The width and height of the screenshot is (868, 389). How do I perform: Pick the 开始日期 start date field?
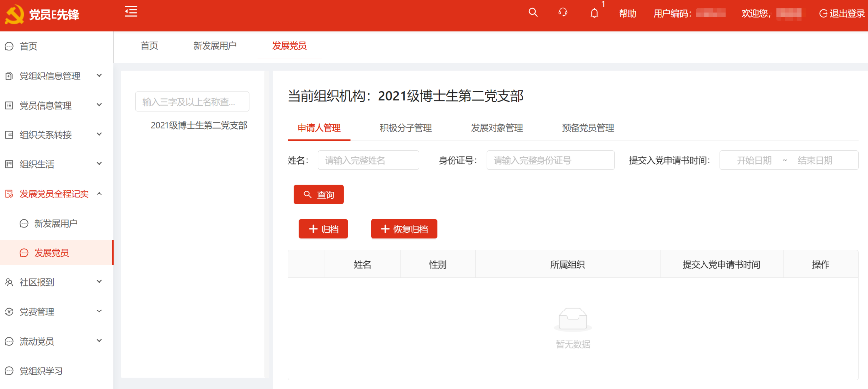[754, 160]
